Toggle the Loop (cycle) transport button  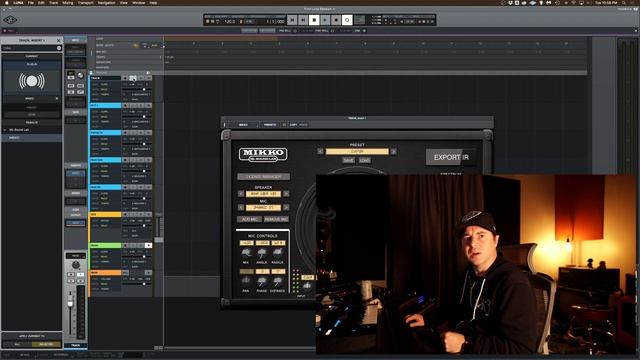coord(347,20)
